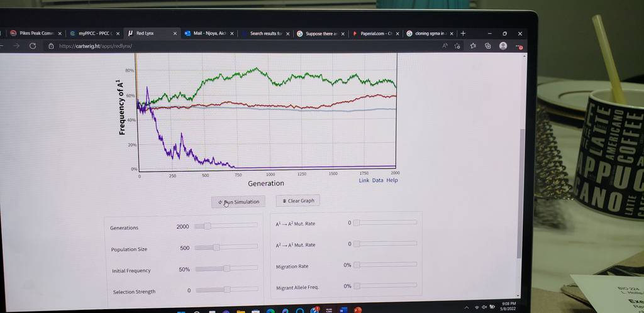The width and height of the screenshot is (644, 313).
Task: Click the Generation axis title
Action: click(266, 184)
